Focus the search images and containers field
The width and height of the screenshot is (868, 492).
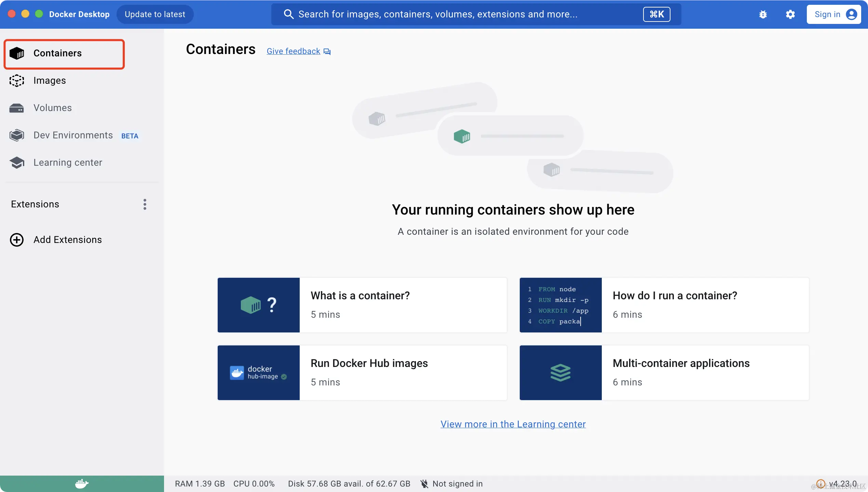(x=437, y=14)
